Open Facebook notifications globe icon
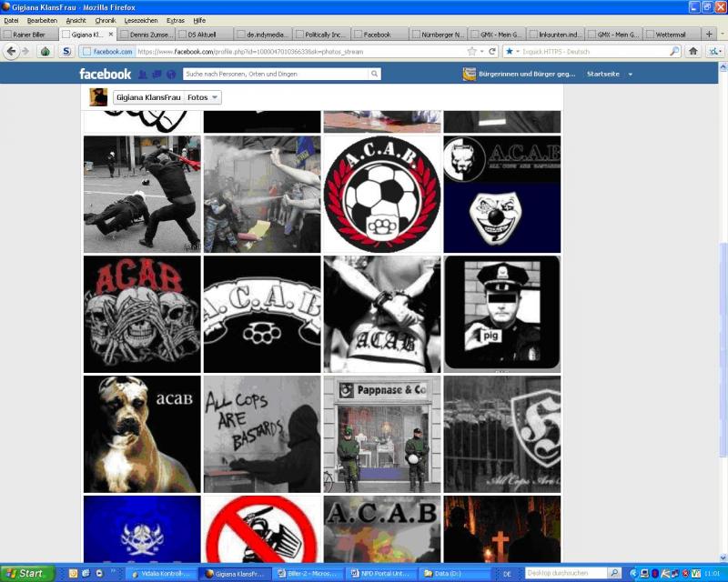The width and height of the screenshot is (728, 582). click(171, 75)
